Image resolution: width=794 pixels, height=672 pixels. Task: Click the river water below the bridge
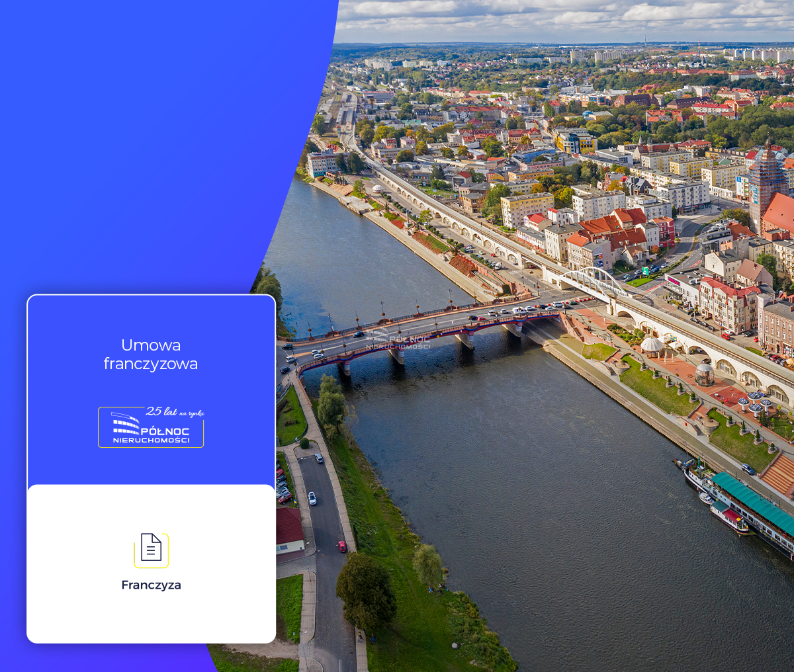(x=529, y=496)
